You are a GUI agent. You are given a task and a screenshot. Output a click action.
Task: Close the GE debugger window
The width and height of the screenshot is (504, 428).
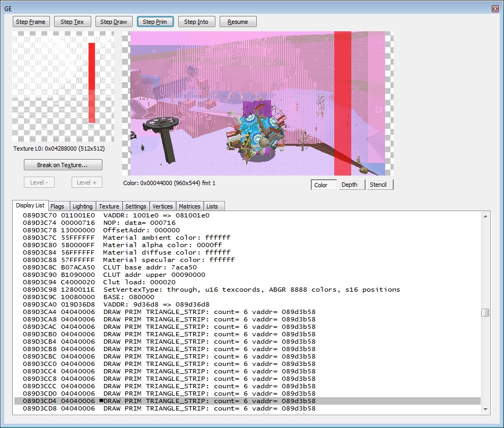click(x=494, y=8)
